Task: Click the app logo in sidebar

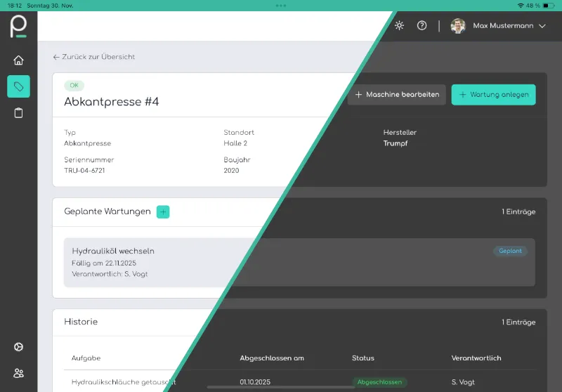Action: [x=18, y=26]
